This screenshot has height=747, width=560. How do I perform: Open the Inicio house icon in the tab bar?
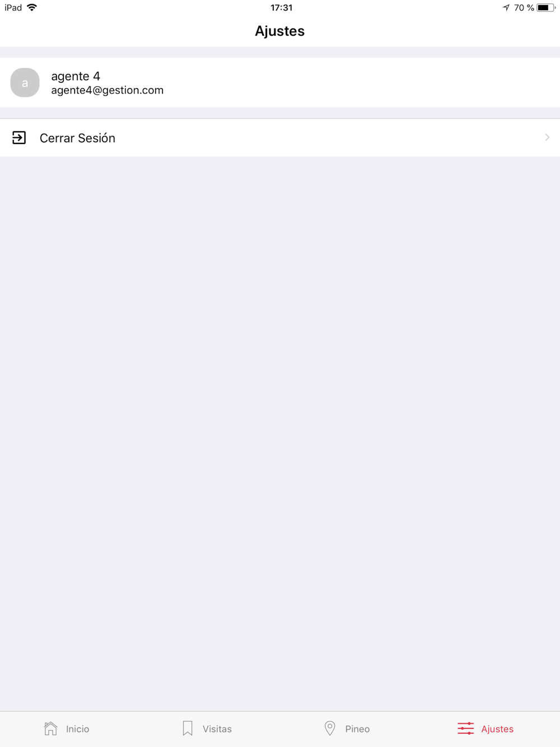[51, 729]
